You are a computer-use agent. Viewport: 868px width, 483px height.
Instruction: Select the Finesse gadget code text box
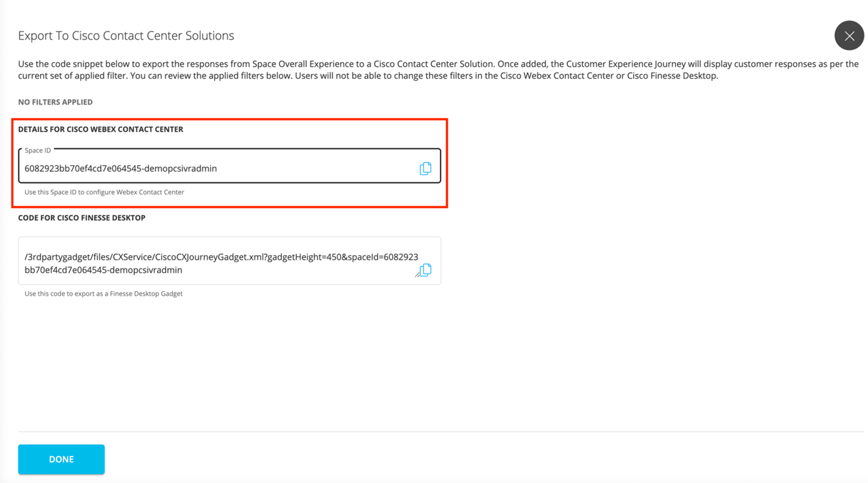coord(230,261)
